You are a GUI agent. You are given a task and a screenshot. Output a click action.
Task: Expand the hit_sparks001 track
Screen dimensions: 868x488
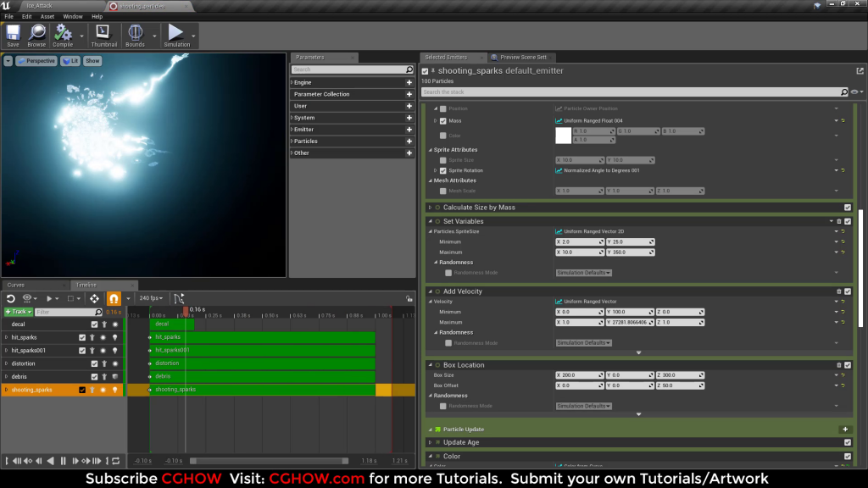click(7, 351)
